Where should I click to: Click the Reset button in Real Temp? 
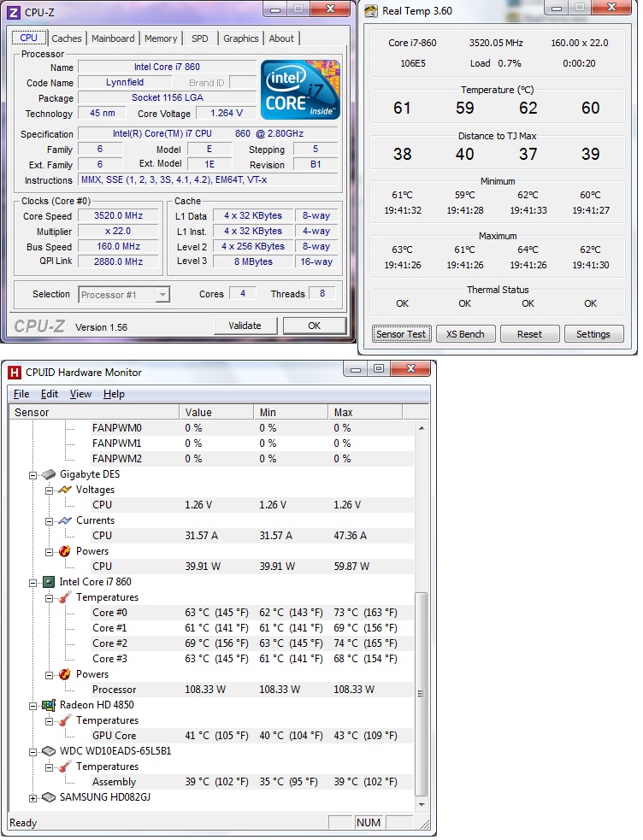pyautogui.click(x=529, y=334)
